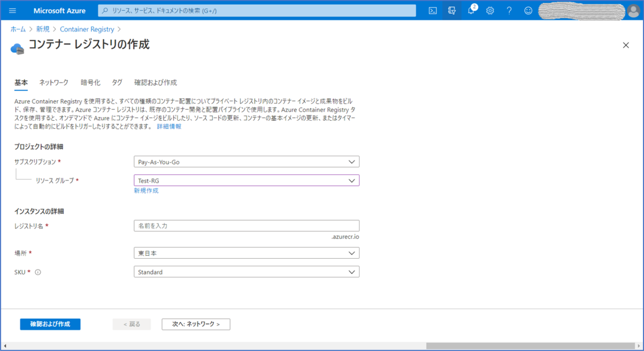Click the レジストリ名 input field
The height and width of the screenshot is (351, 644).
click(x=246, y=226)
